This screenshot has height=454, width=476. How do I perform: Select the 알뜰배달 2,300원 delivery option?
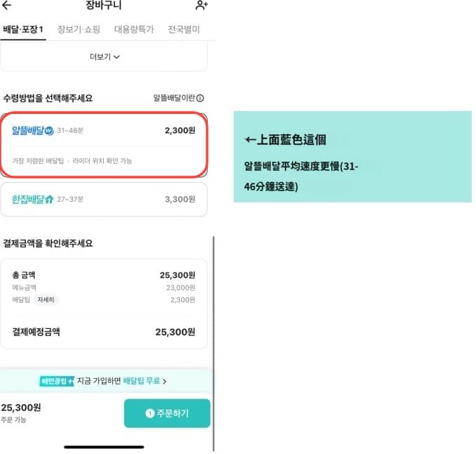coord(104,145)
